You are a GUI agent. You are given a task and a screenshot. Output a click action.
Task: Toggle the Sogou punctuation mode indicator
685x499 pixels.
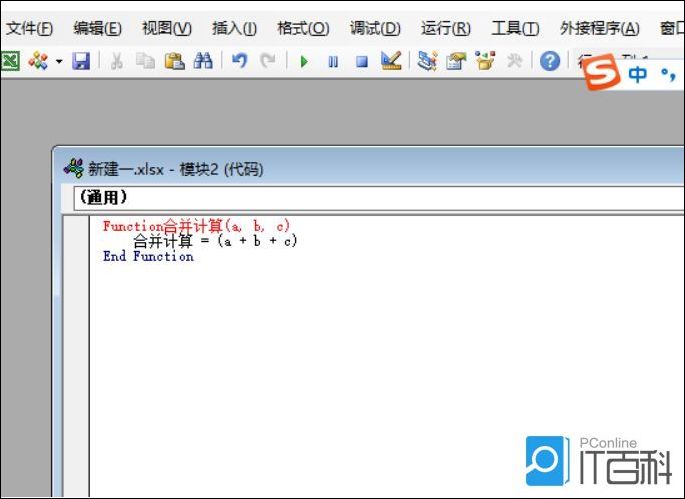[668, 75]
